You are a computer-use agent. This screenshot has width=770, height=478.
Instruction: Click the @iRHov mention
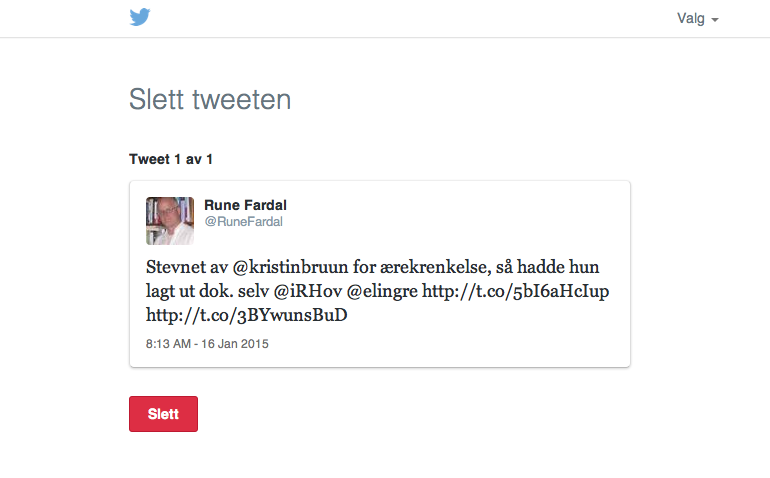(x=307, y=291)
